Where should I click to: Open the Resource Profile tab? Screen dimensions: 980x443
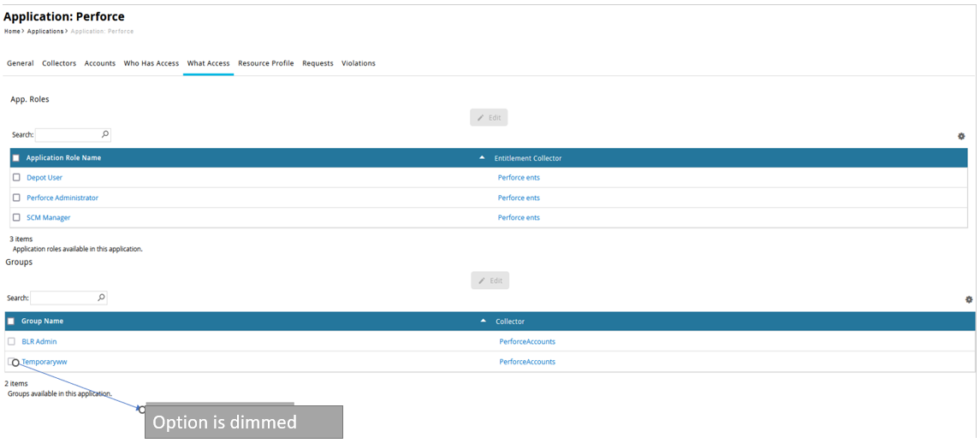click(x=265, y=63)
